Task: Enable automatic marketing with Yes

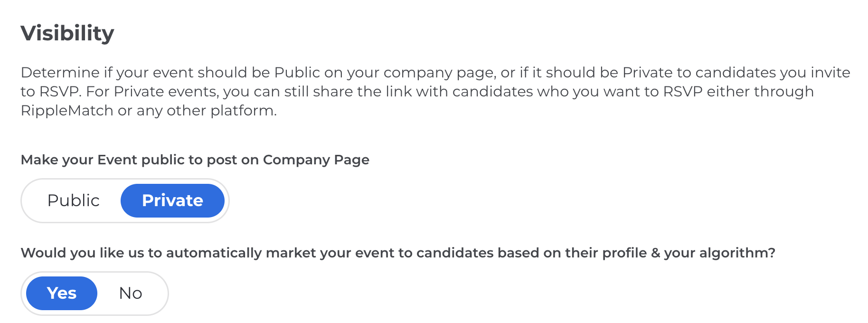Action: click(62, 293)
